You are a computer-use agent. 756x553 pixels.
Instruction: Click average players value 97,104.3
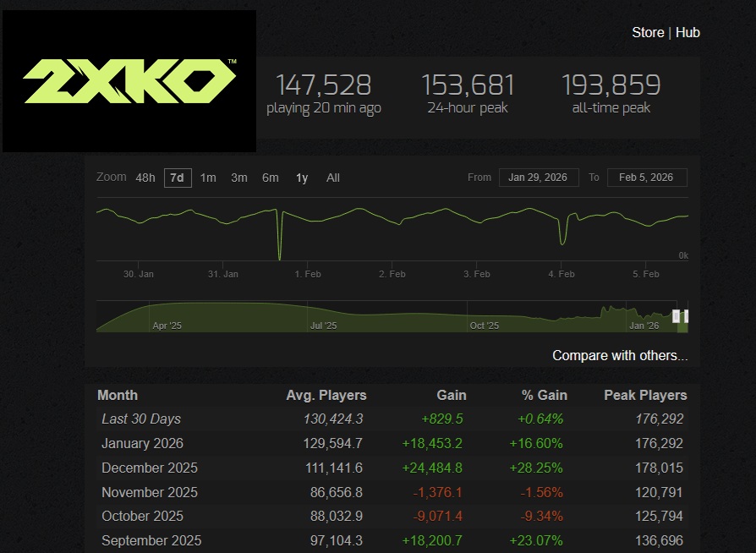(x=337, y=540)
